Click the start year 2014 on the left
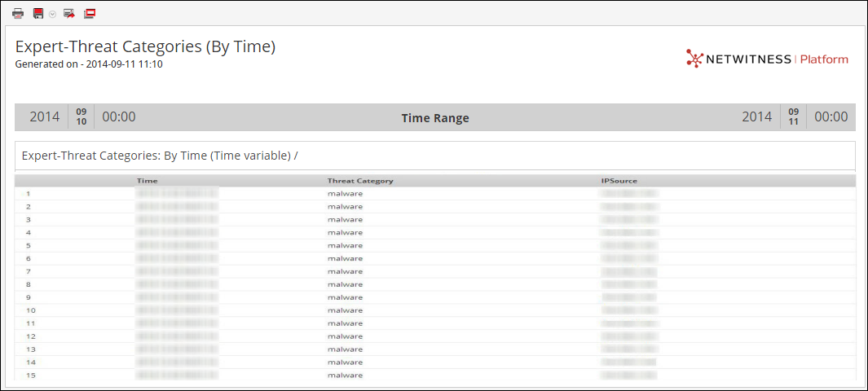This screenshot has height=391, width=868. click(45, 116)
